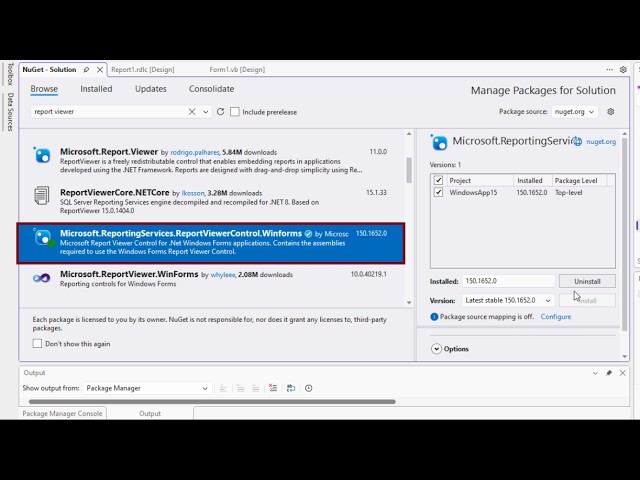
Task: Click the globe icon next to nuget.org link
Action: click(x=577, y=142)
